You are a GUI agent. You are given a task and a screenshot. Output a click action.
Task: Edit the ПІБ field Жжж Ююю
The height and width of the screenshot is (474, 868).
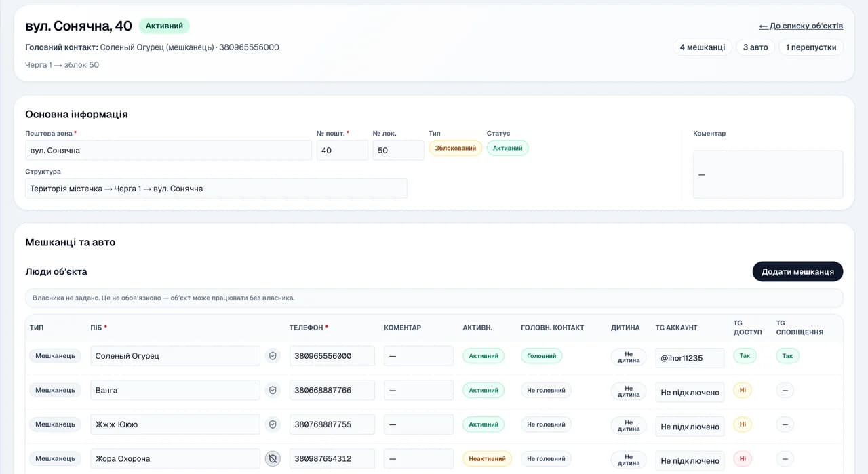(175, 424)
